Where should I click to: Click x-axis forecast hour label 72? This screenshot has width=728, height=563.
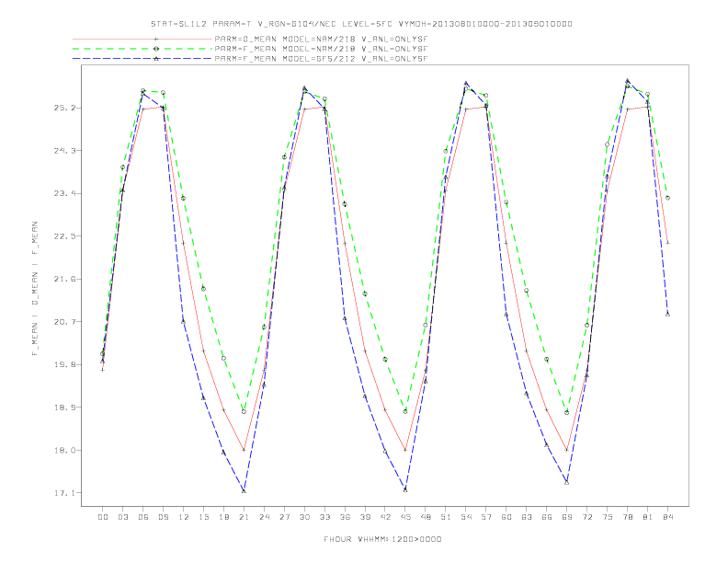click(587, 517)
